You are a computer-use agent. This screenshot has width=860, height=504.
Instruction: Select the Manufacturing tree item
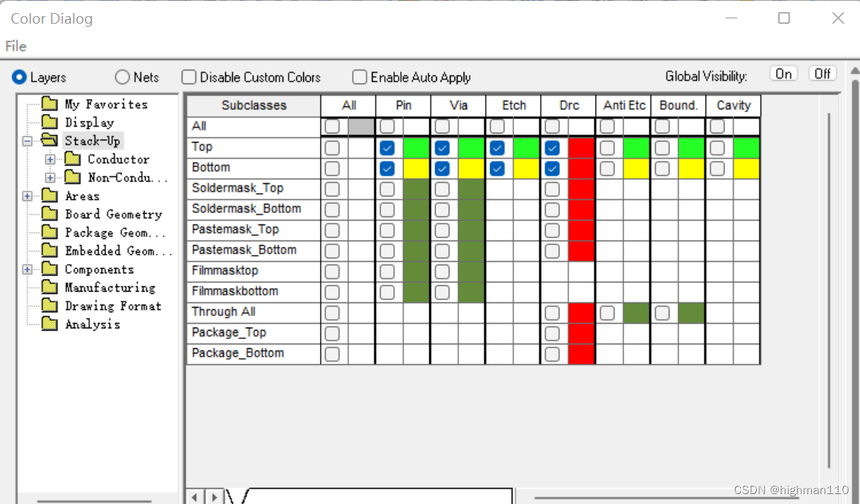110,287
